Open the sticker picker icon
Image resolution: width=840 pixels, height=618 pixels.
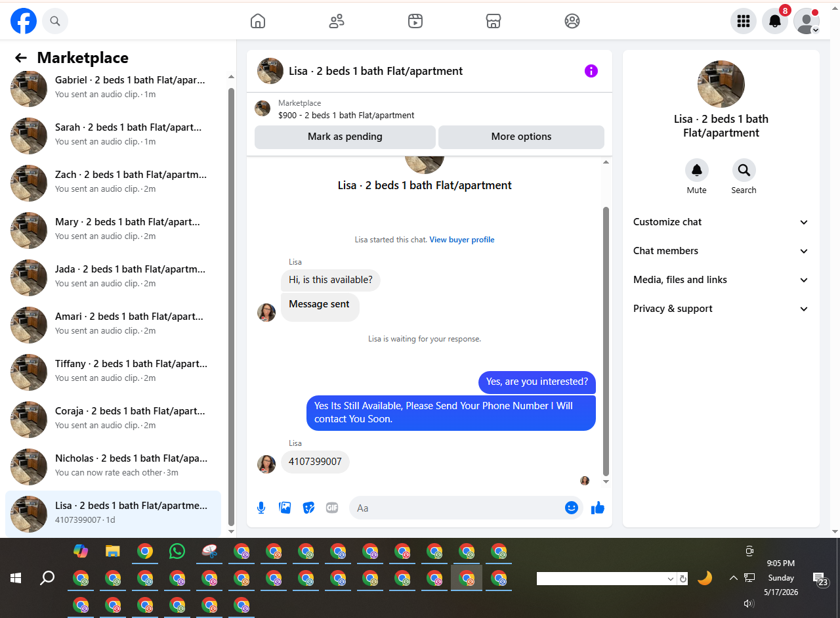tap(308, 508)
